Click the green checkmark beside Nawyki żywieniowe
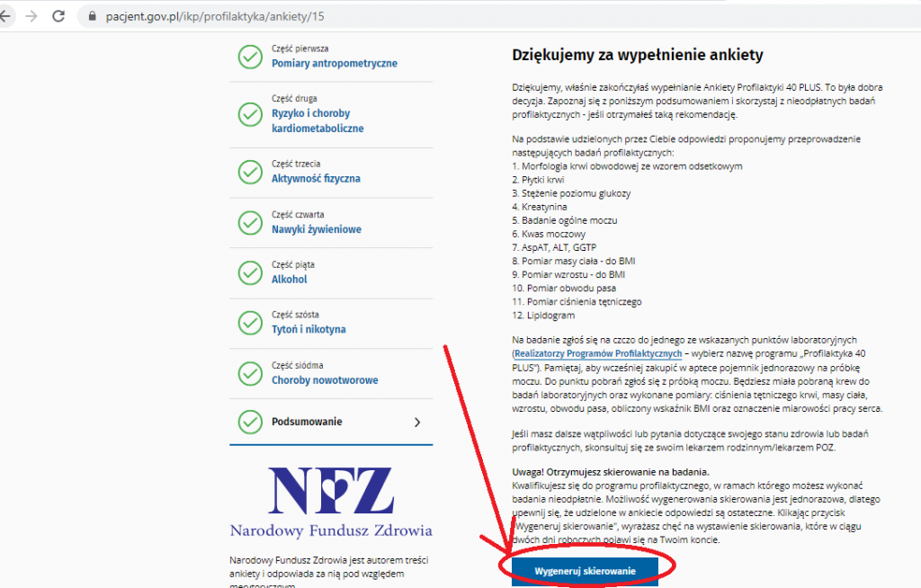 tap(249, 222)
